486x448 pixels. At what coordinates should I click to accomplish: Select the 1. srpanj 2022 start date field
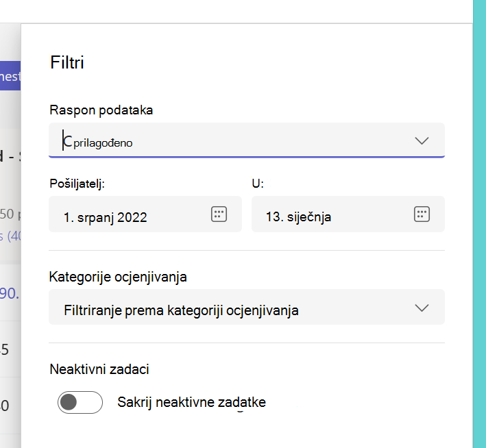pyautogui.click(x=145, y=214)
